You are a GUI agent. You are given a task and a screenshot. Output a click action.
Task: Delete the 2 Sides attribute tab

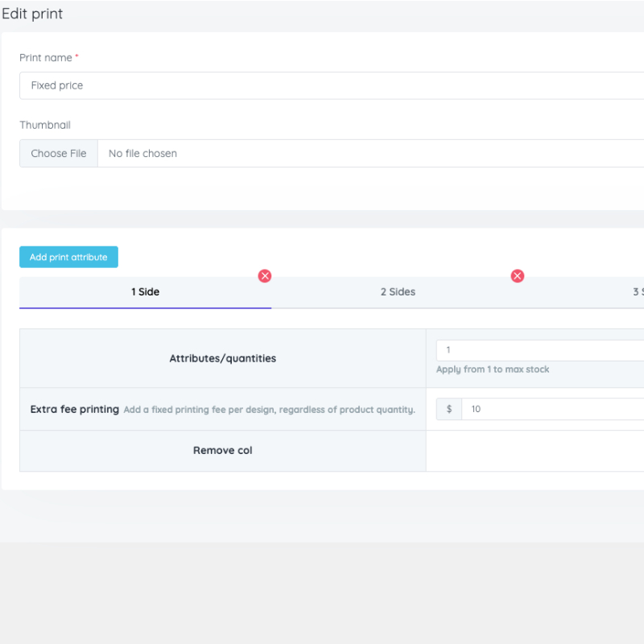[518, 276]
